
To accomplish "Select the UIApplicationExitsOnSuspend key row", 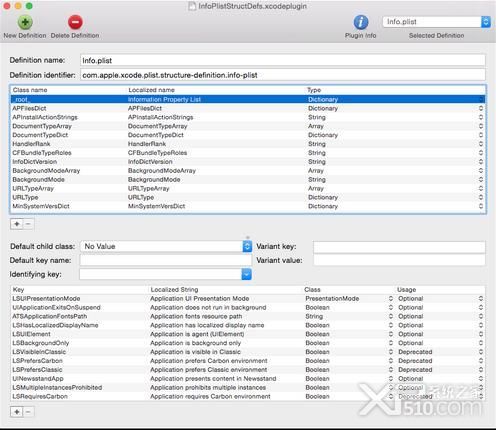I will pos(248,308).
